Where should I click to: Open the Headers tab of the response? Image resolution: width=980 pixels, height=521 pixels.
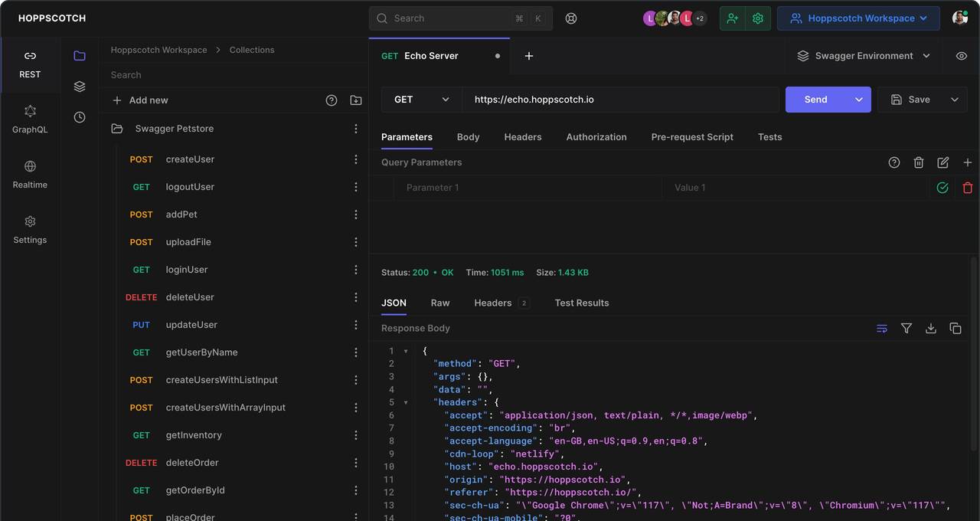click(x=492, y=303)
